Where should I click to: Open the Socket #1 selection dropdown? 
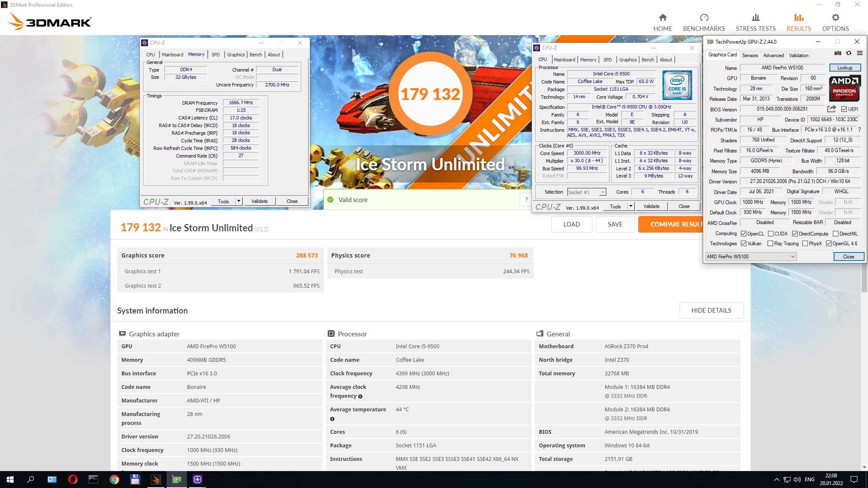tap(587, 192)
